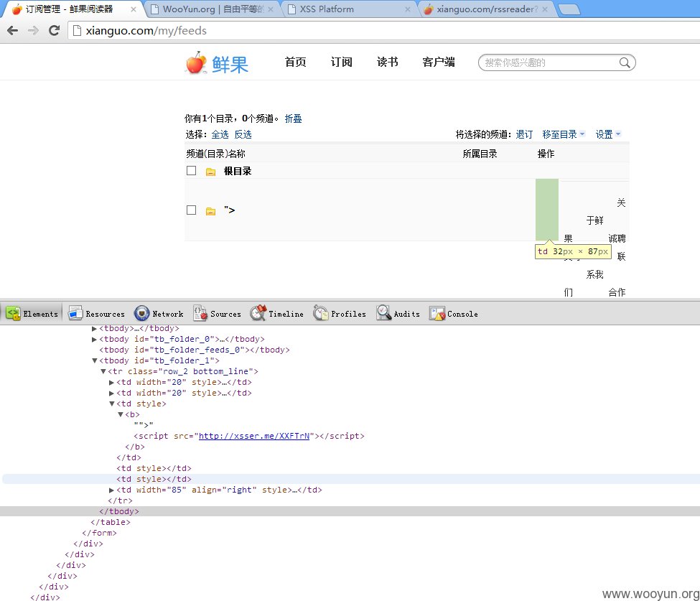Select the closing </tbody> line
This screenshot has width=700, height=601.
[x=350, y=511]
